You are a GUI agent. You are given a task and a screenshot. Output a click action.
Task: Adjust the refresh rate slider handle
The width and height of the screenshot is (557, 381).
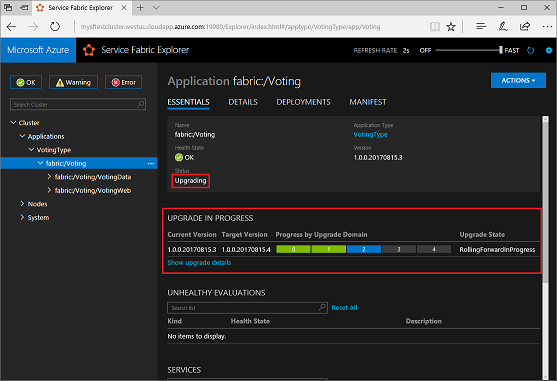[501, 50]
